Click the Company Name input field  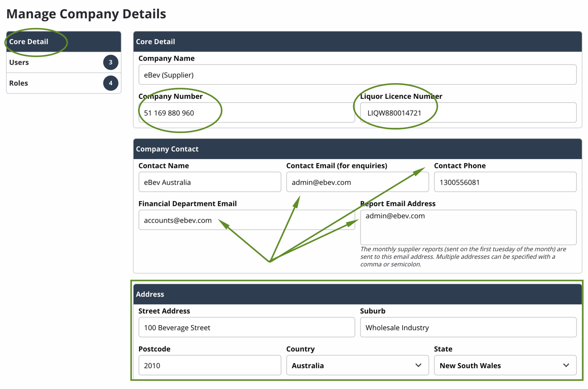[x=358, y=74]
